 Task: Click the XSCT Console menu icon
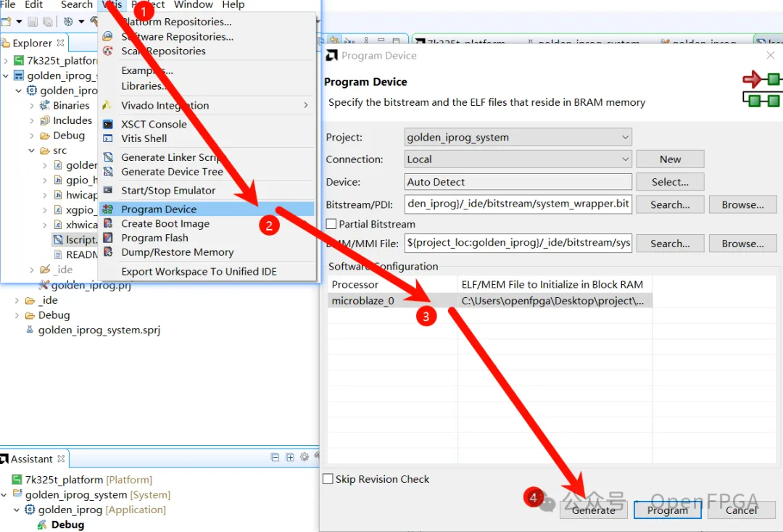click(108, 124)
